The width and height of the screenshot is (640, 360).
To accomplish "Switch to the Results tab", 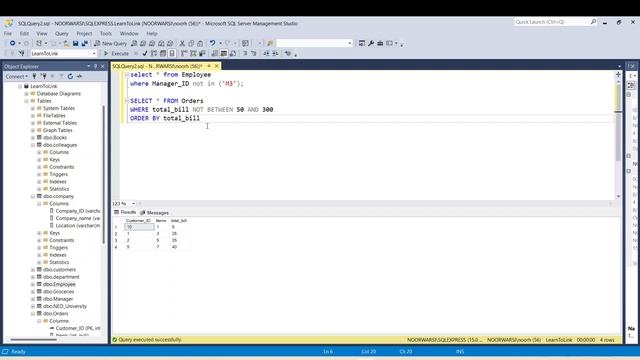I will click(125, 212).
